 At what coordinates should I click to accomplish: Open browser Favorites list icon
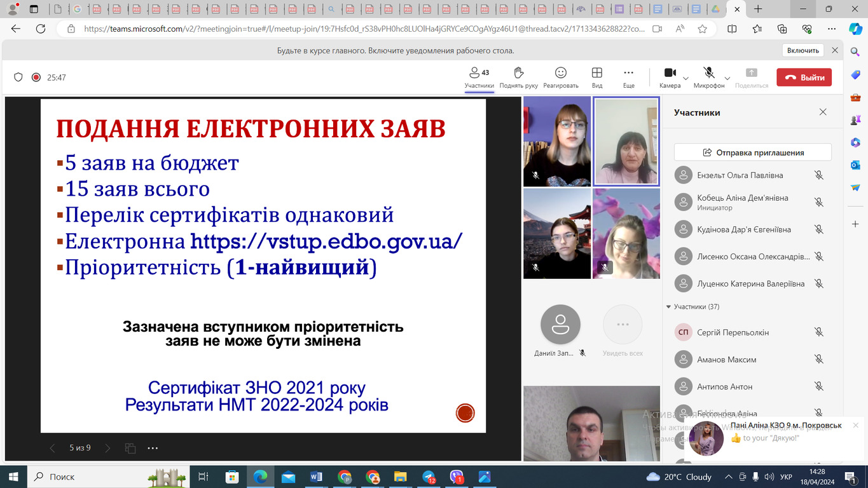pyautogui.click(x=757, y=29)
